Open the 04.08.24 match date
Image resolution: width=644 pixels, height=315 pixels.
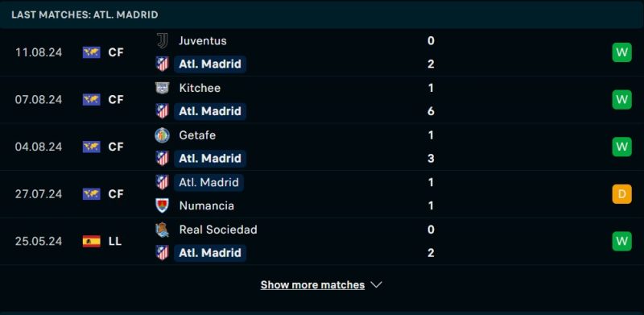click(x=39, y=147)
